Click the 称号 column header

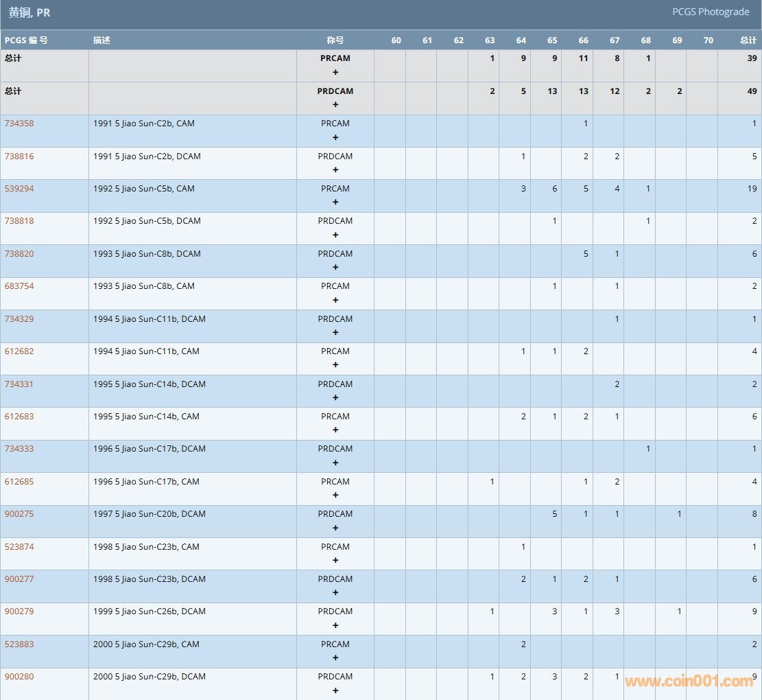(x=335, y=40)
